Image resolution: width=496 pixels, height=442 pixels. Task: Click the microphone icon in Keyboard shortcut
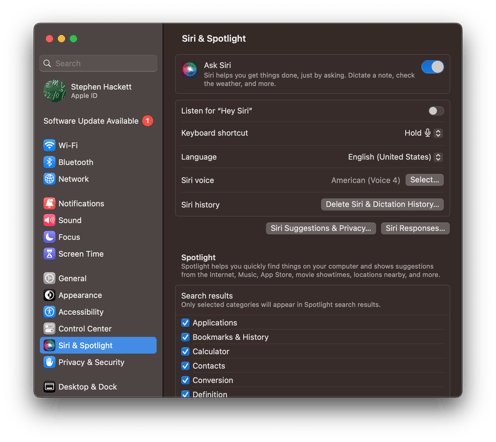(x=428, y=133)
